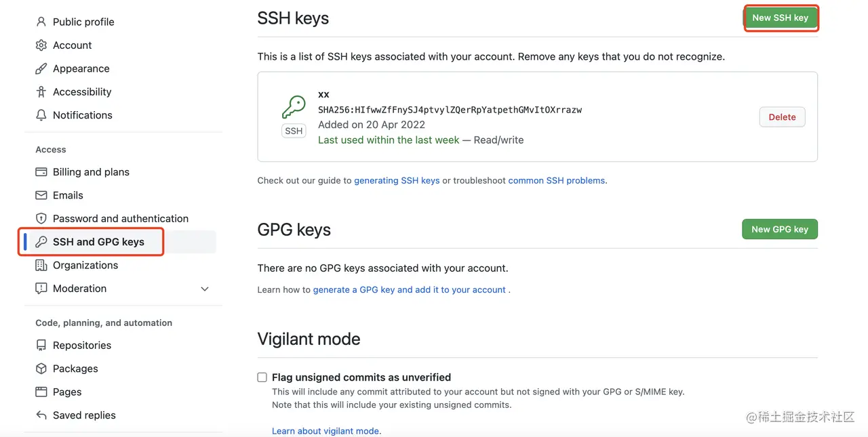This screenshot has width=868, height=437.
Task: Delete the xx SSH key
Action: point(782,117)
